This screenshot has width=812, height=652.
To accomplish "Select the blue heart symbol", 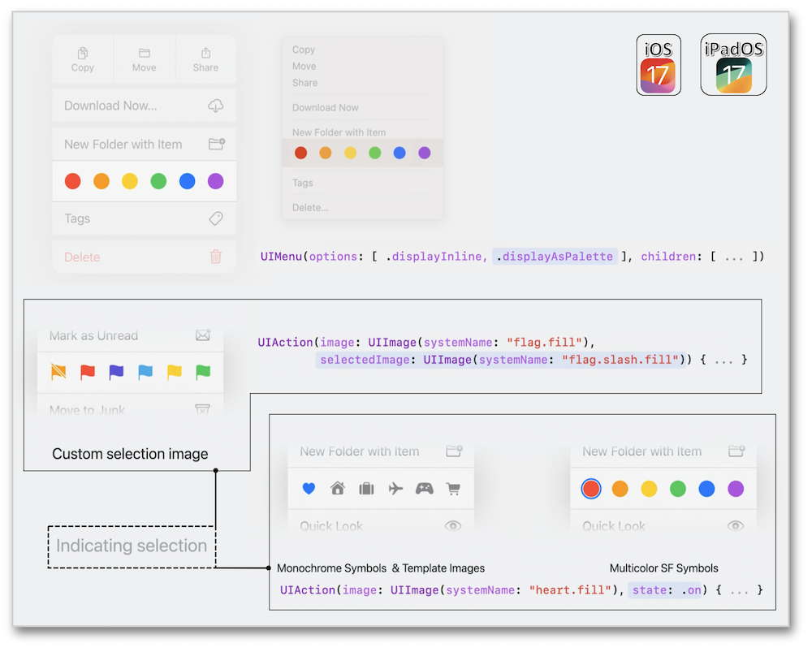I will point(309,488).
